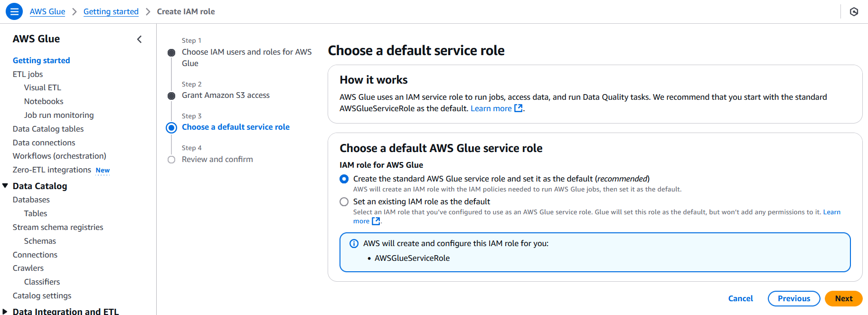Open Stream schema registries
This screenshot has height=315, width=868.
[x=58, y=227]
